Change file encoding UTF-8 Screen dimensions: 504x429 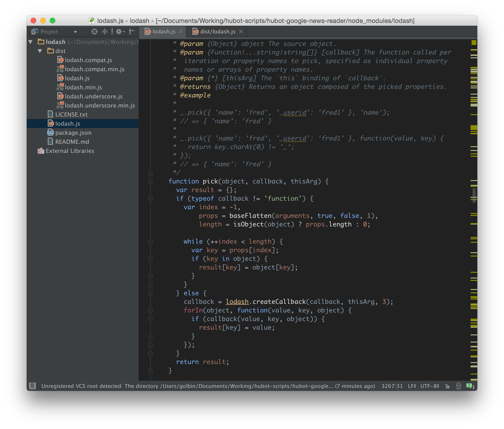[x=430, y=386]
